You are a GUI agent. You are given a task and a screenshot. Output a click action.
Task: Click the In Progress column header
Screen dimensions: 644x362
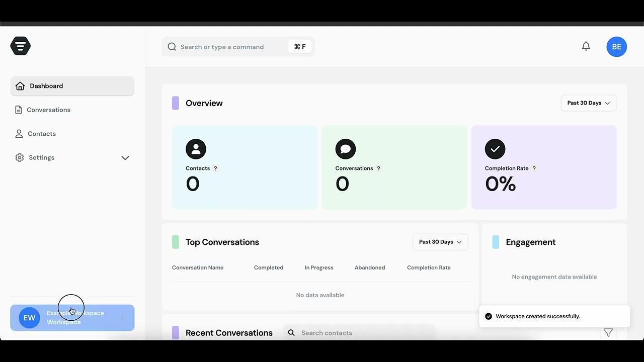[x=319, y=267]
